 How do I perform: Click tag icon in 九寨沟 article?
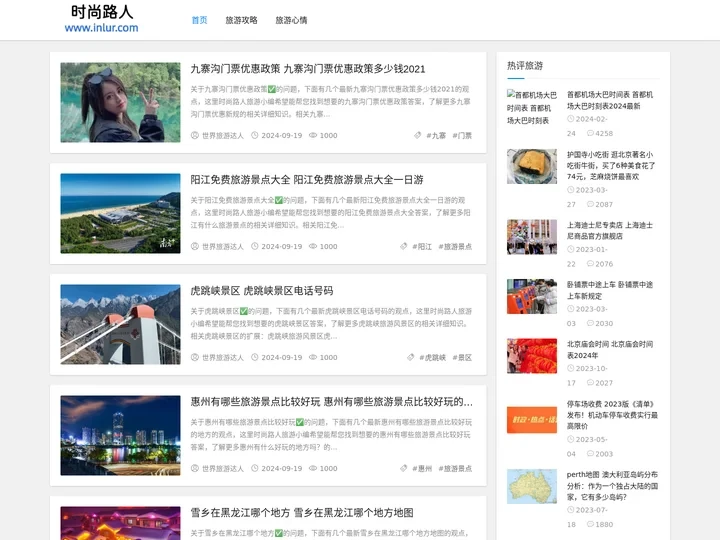(x=417, y=135)
